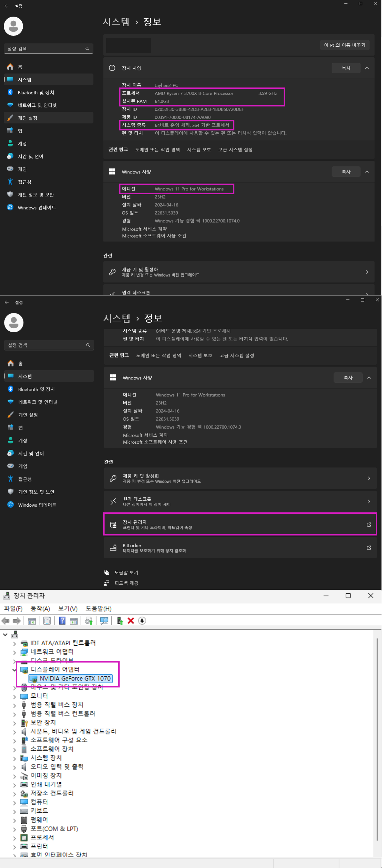Viewport: 385px width, 868px height.
Task: Click 설정 검색 field in window showing 장치 사양
Action: click(x=48, y=49)
